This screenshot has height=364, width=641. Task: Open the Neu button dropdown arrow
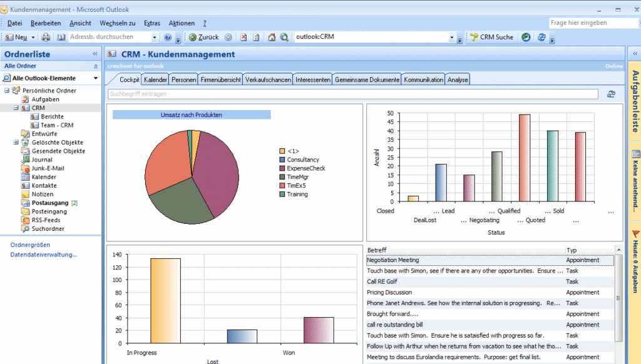coord(33,37)
